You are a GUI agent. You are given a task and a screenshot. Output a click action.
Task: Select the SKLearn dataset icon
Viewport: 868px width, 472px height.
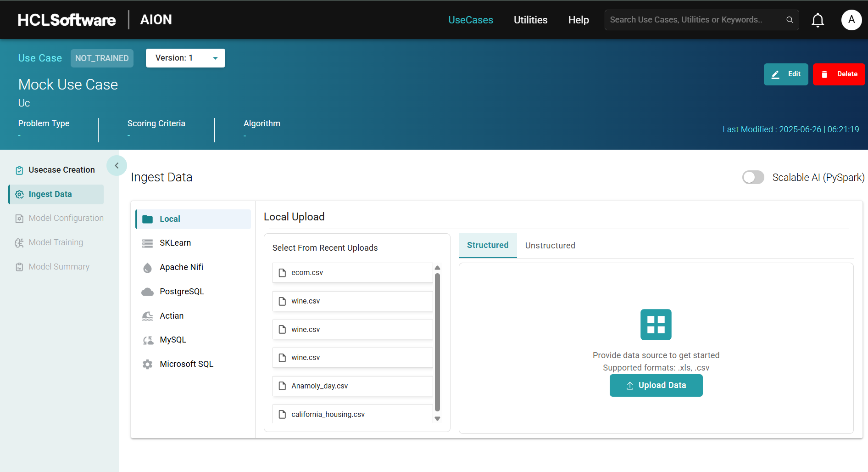(147, 243)
